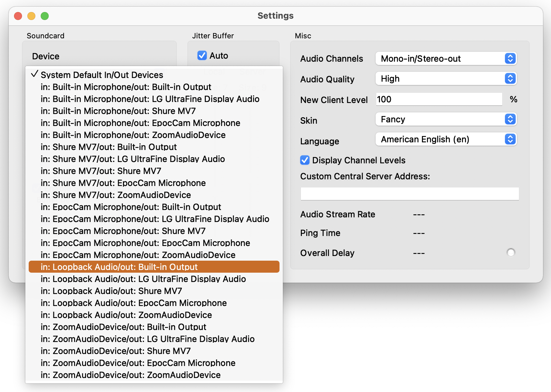Image resolution: width=551 pixels, height=392 pixels.
Task: Open the Language dropdown menu
Action: click(446, 139)
